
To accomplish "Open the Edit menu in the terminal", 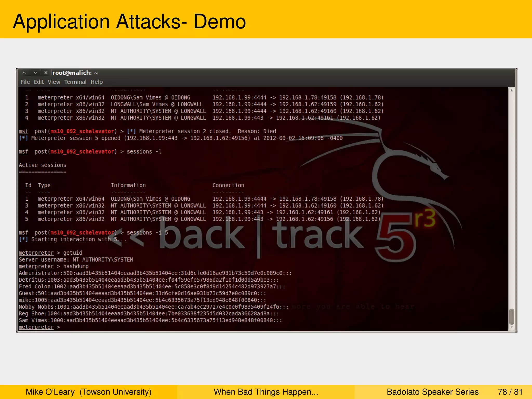I will coord(39,82).
